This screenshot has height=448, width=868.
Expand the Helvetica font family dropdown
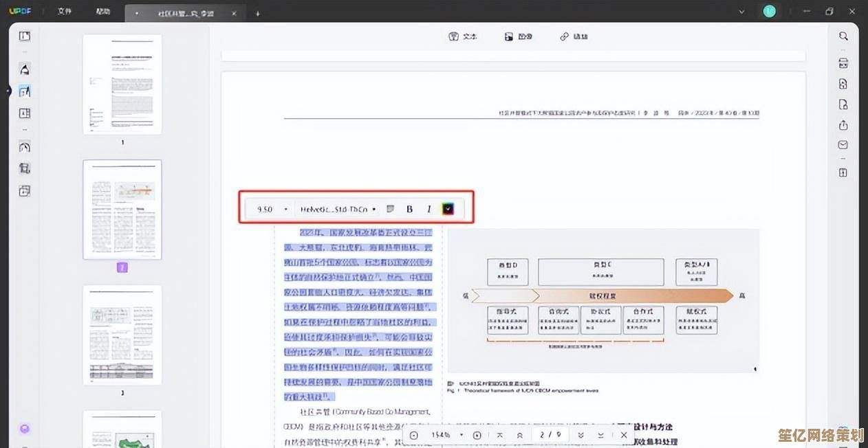(338, 209)
